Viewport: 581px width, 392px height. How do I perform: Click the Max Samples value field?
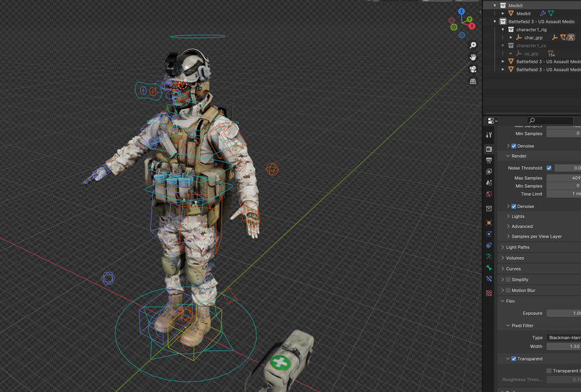[x=564, y=178]
